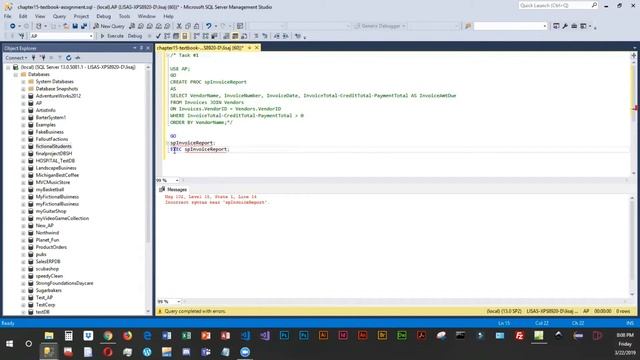The height and width of the screenshot is (360, 640).
Task: Select the chapter15 textbook assignment query tab
Action: (200, 48)
